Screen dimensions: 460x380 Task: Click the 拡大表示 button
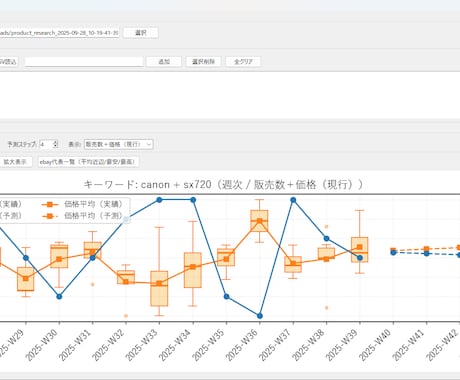[15, 162]
